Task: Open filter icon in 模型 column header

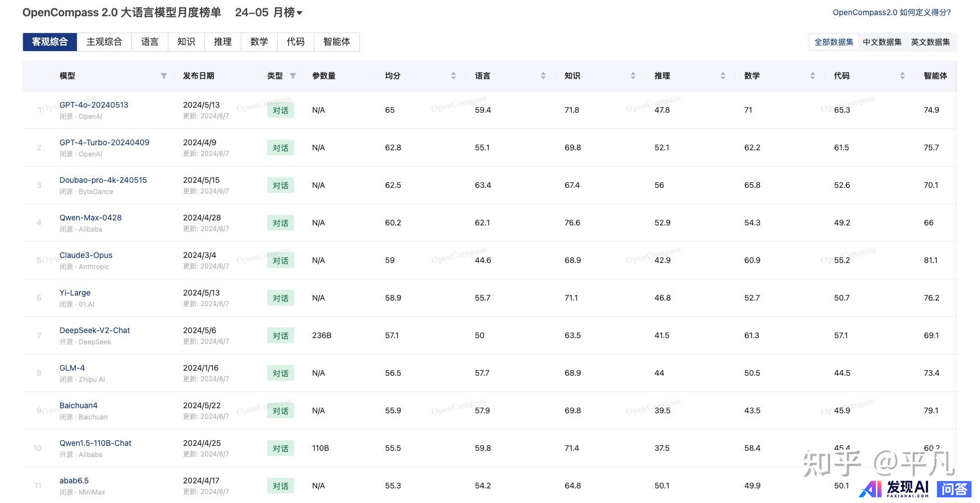Action: [164, 76]
